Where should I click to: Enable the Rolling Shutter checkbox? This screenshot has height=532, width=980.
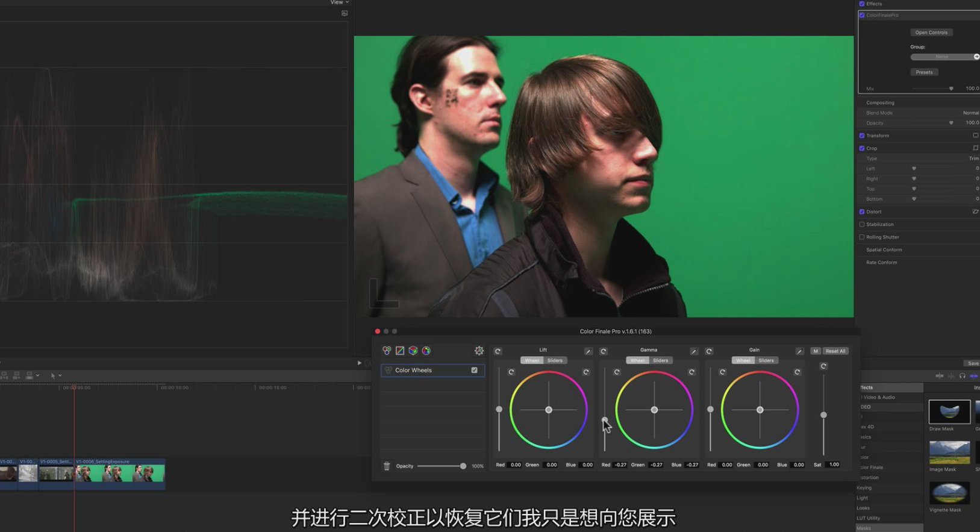pyautogui.click(x=862, y=237)
